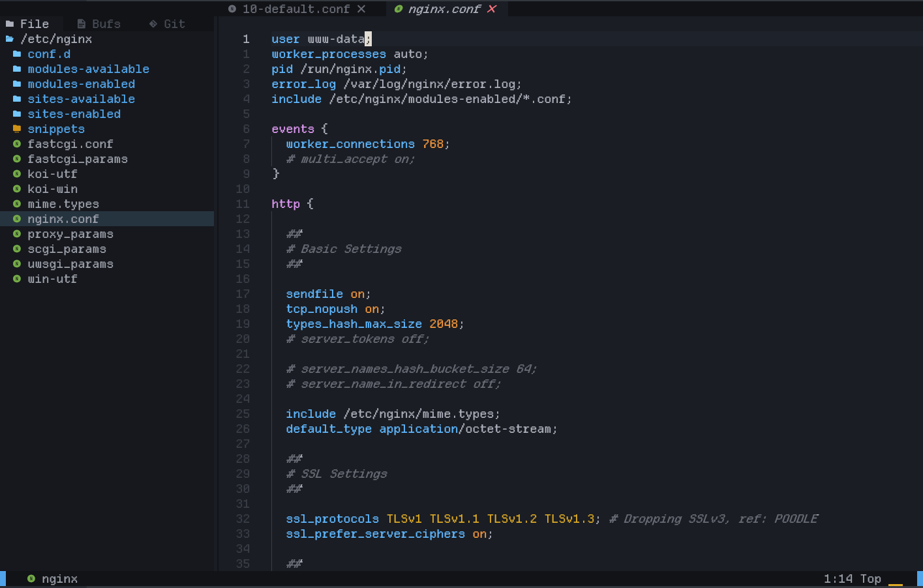Click the Top scroll position indicator
The width and height of the screenshot is (923, 588).
tap(871, 579)
